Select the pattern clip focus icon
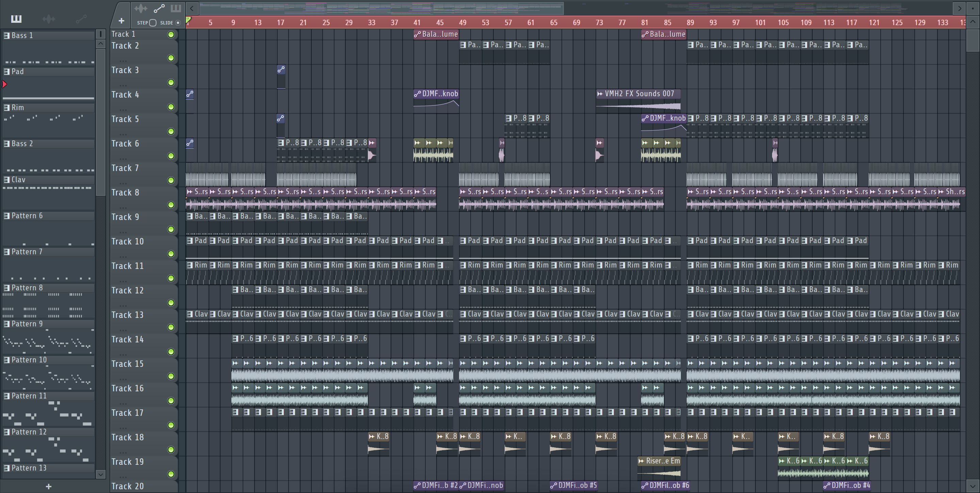Screen dimensions: 980x493 [x=176, y=8]
